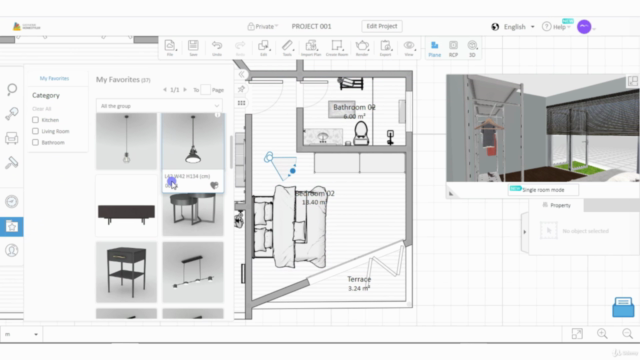Click the Import Plan icon
640x360 pixels.
pyautogui.click(x=311, y=48)
